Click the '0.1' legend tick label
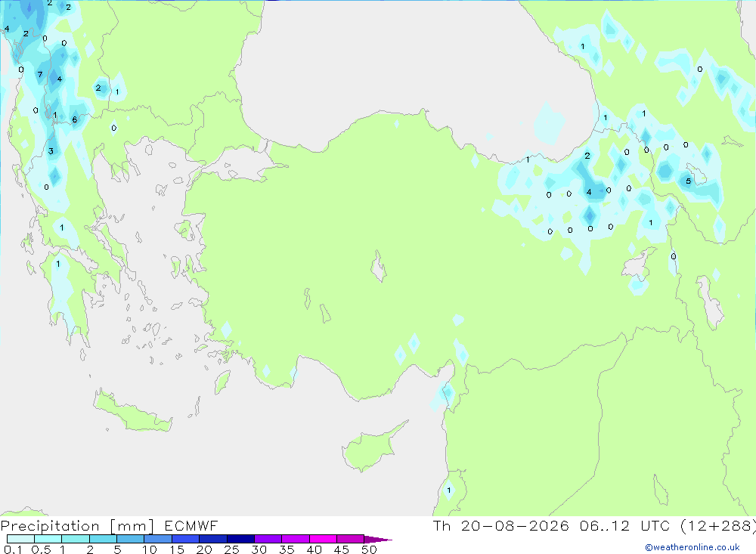 [x=14, y=549]
